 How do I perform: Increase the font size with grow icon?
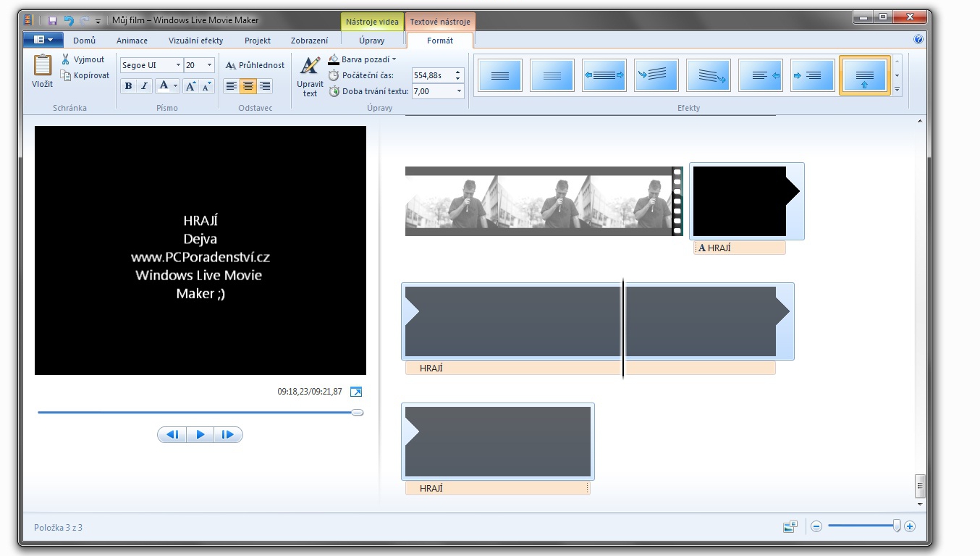(x=190, y=86)
